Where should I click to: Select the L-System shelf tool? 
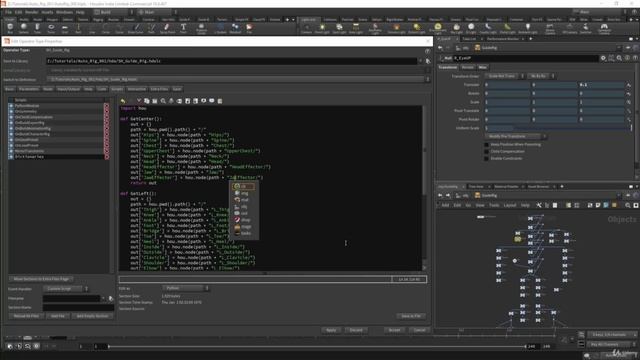point(220,28)
